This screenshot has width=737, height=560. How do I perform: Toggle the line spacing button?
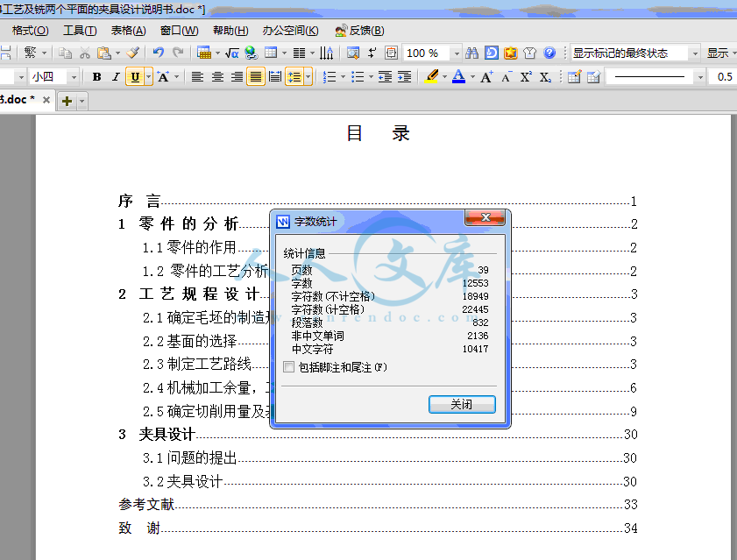click(294, 76)
